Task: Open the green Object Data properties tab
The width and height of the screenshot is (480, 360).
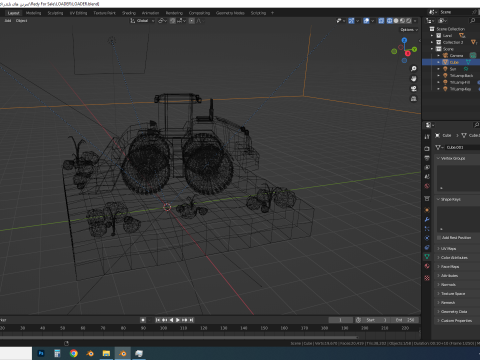Action: pyautogui.click(x=427, y=257)
